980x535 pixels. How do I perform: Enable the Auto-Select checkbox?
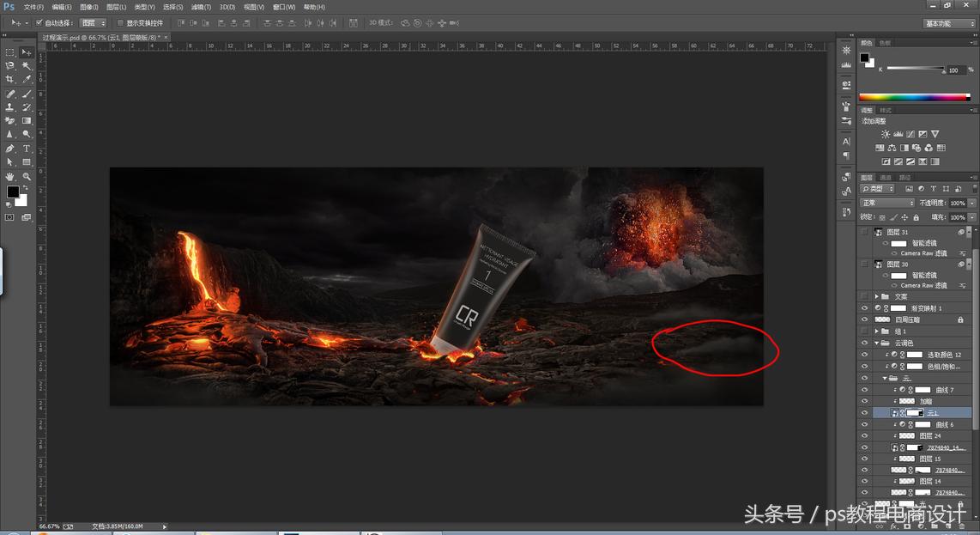tap(39, 22)
